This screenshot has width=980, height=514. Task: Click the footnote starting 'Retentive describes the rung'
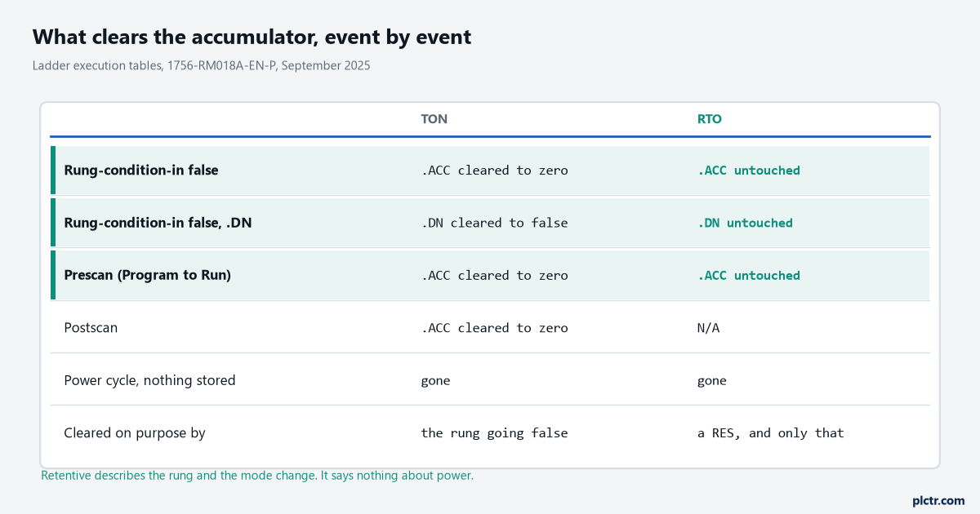257,475
